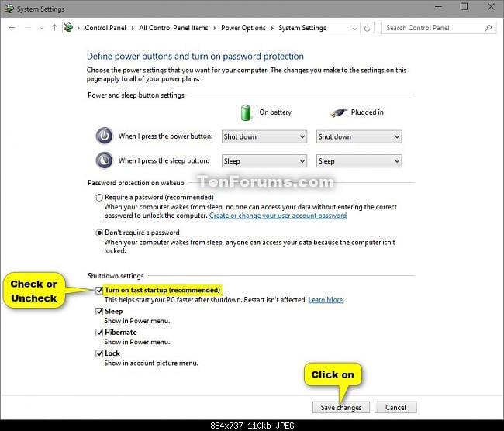Click the Plugged in plug icon
This screenshot has width=504, height=431.
pos(339,113)
